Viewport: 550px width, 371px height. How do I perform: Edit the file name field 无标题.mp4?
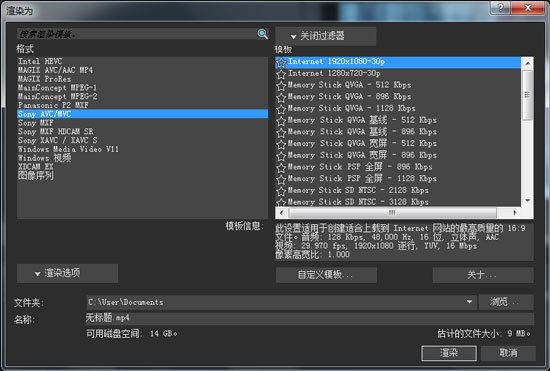[x=310, y=318]
